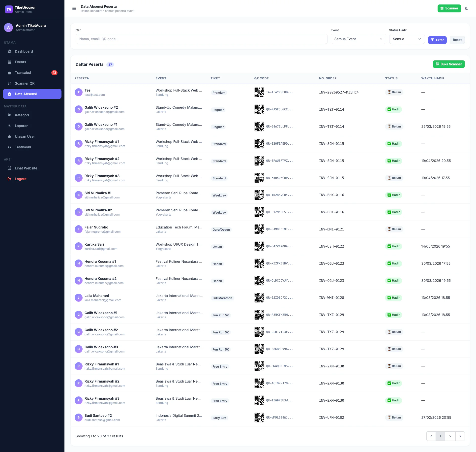
Task: Click Belum status badge for Tes
Action: 394,92
